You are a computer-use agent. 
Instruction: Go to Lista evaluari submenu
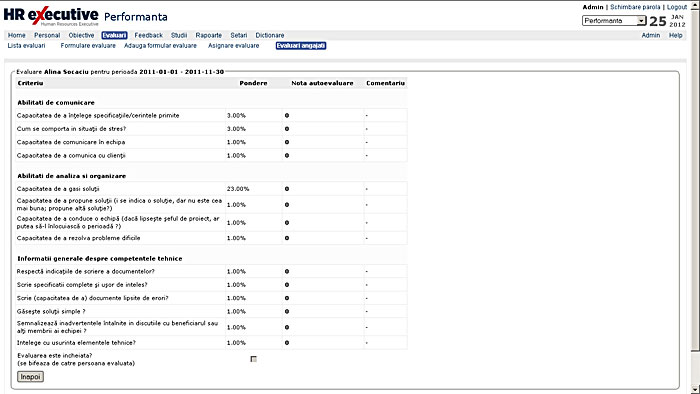click(26, 46)
